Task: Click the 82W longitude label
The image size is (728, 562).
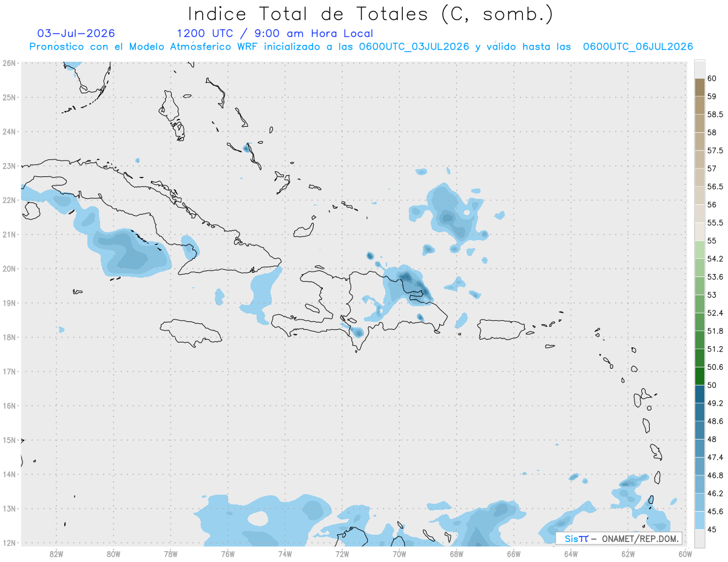Action: 56,554
